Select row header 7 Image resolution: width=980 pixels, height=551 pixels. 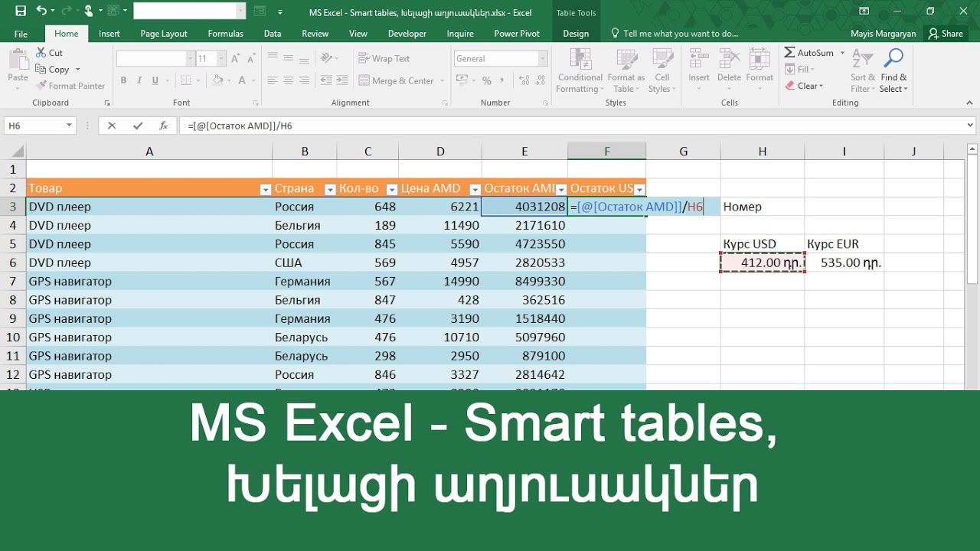click(x=13, y=282)
